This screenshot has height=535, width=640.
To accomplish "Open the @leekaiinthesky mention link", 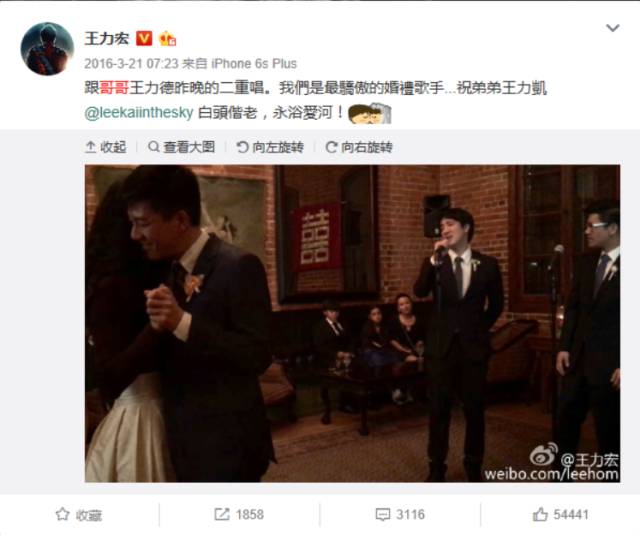I will coord(139,112).
